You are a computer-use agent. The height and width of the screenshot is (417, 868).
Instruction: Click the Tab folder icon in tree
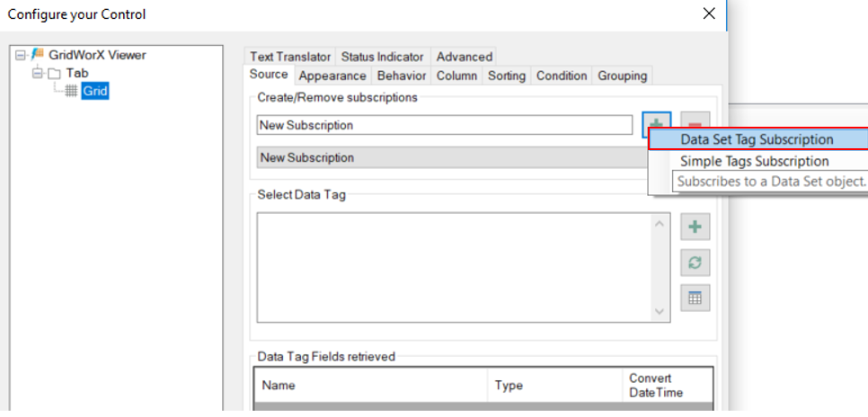54,73
